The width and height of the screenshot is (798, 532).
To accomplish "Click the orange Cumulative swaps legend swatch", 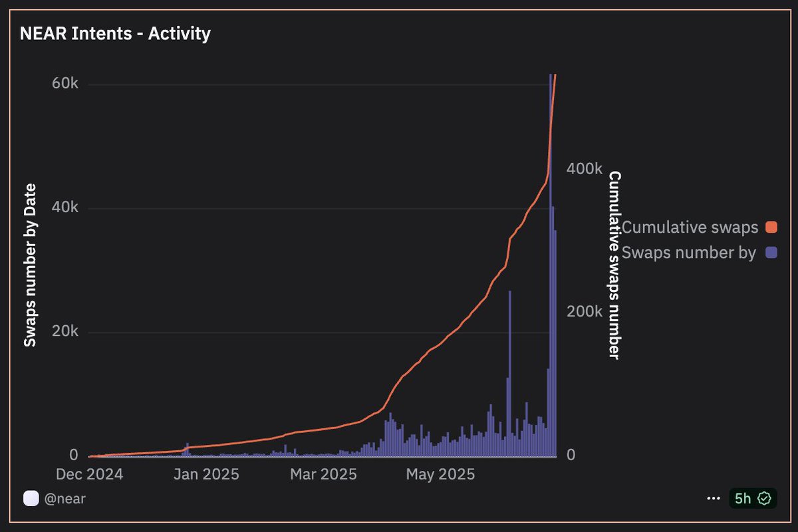I will coord(771,227).
